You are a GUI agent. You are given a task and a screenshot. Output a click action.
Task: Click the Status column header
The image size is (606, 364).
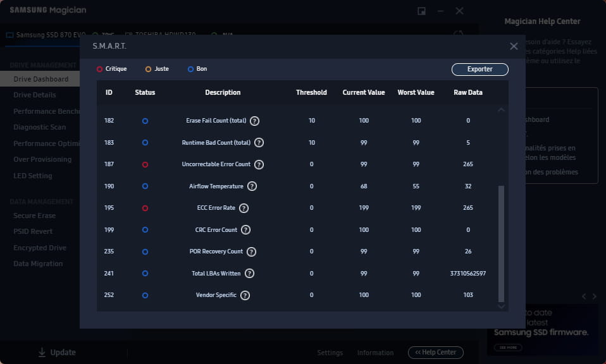click(x=145, y=93)
